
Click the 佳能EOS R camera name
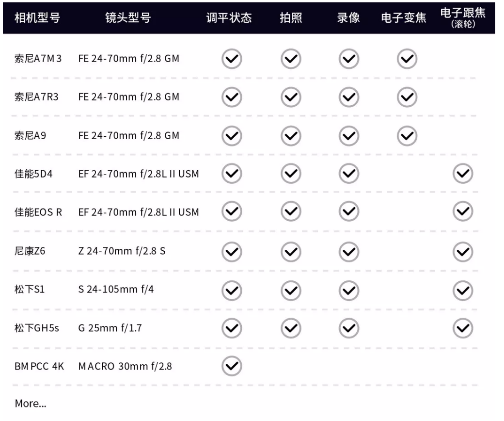pyautogui.click(x=38, y=212)
